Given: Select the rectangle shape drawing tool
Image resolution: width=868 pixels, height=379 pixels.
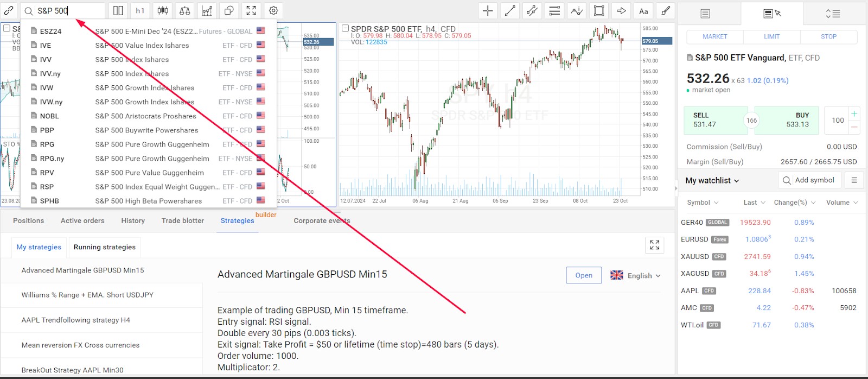Looking at the screenshot, I should tap(599, 10).
